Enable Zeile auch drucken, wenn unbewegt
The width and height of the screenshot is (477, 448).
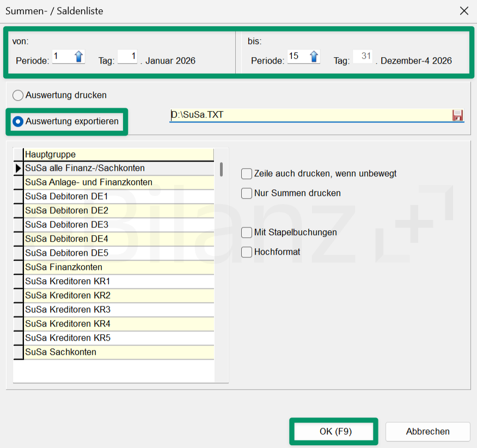click(247, 174)
